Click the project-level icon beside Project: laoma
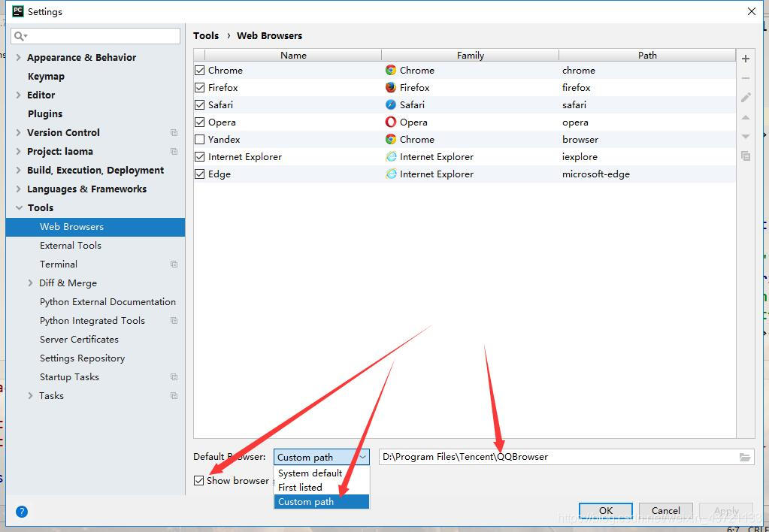This screenshot has height=532, width=769. pos(174,151)
